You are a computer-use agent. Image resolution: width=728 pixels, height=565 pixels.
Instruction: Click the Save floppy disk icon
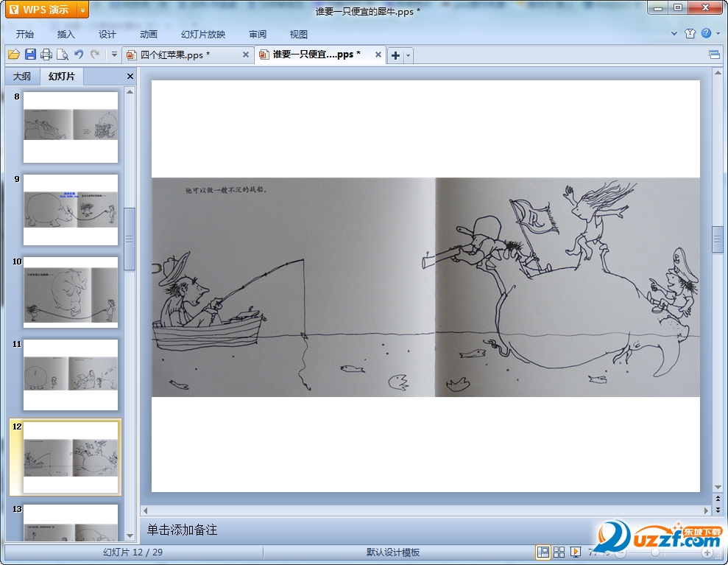(30, 55)
